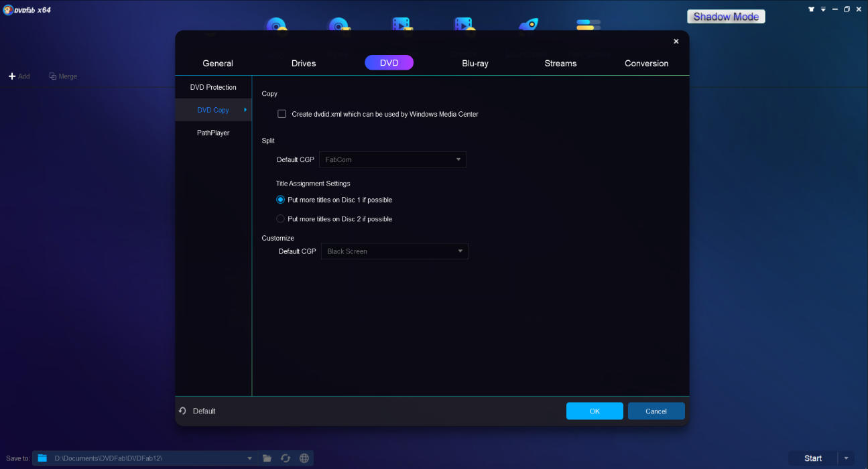Viewport: 868px width, 469px height.
Task: Click the save path text D:\Documents\DVDFab\DVDFab12\
Action: (x=109, y=458)
